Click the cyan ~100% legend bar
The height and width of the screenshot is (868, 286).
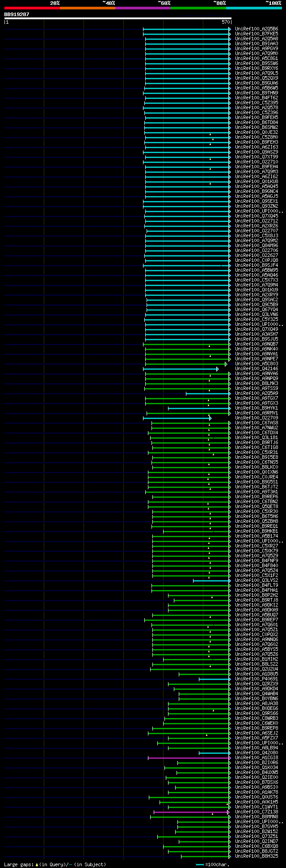tap(253, 8)
